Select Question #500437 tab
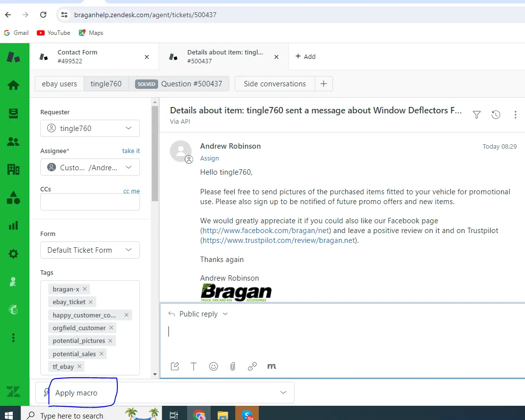The image size is (525, 420). pos(179,83)
